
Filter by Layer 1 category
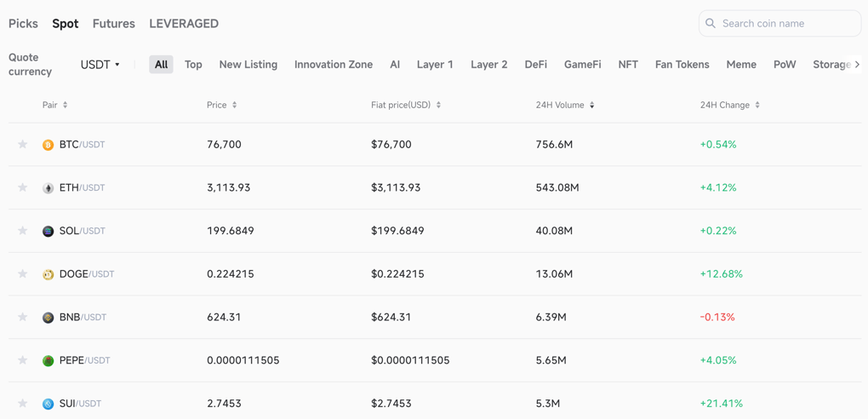click(435, 64)
